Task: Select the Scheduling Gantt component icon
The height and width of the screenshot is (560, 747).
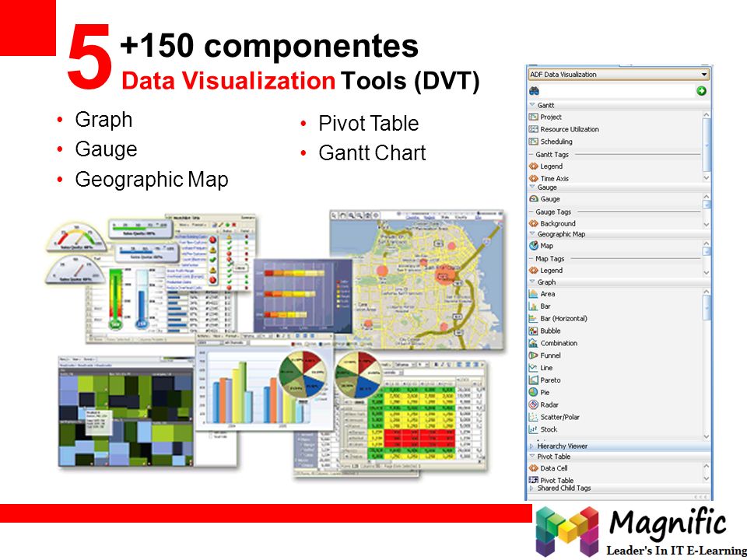Action: pos(534,142)
